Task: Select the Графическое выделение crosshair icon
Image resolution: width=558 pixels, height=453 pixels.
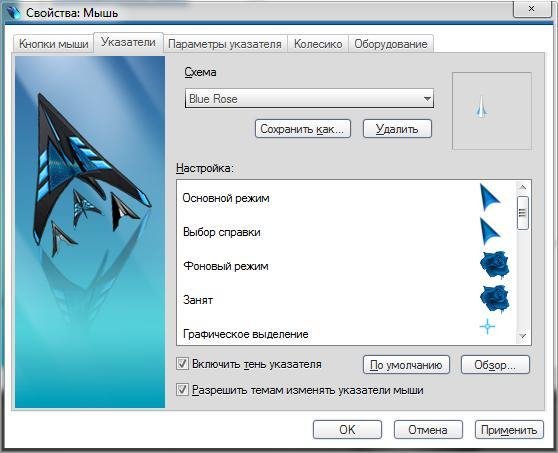Action: point(487,326)
